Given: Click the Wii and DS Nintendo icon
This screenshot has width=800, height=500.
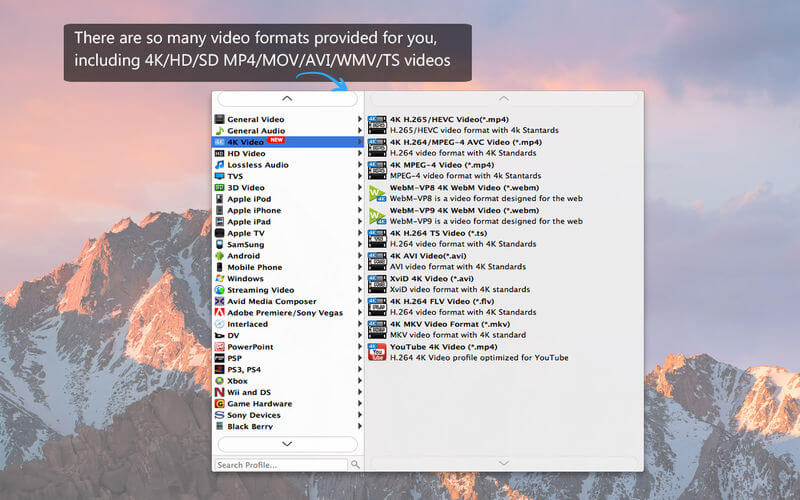Looking at the screenshot, I should 219,392.
